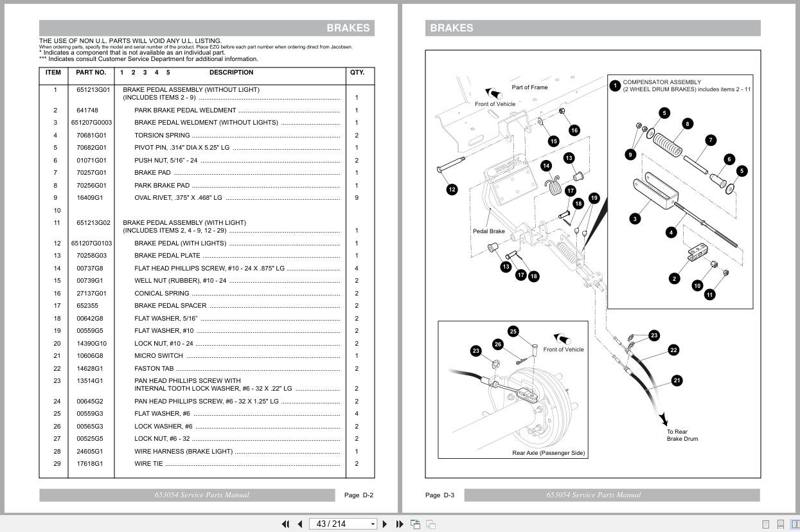Click the QTY. column header
800x532 pixels.
click(x=357, y=73)
